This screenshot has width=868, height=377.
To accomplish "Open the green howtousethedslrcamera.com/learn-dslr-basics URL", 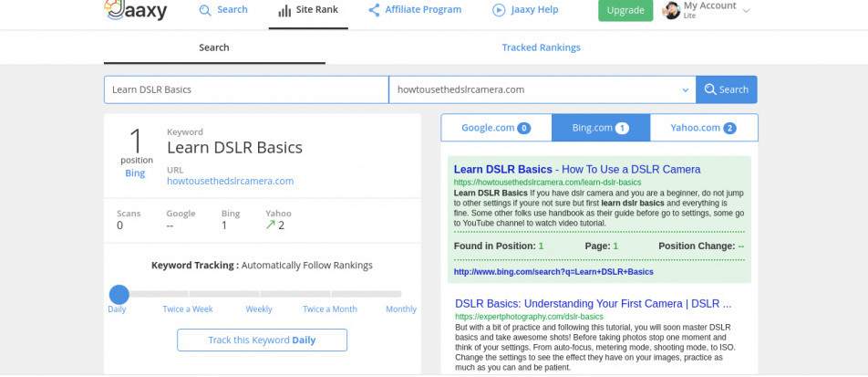I will tap(547, 183).
